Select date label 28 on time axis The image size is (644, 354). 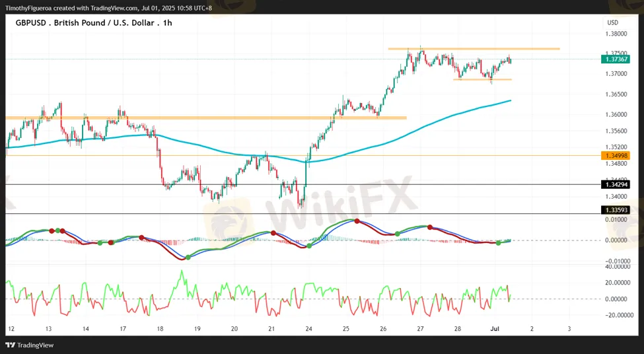[x=458, y=329]
